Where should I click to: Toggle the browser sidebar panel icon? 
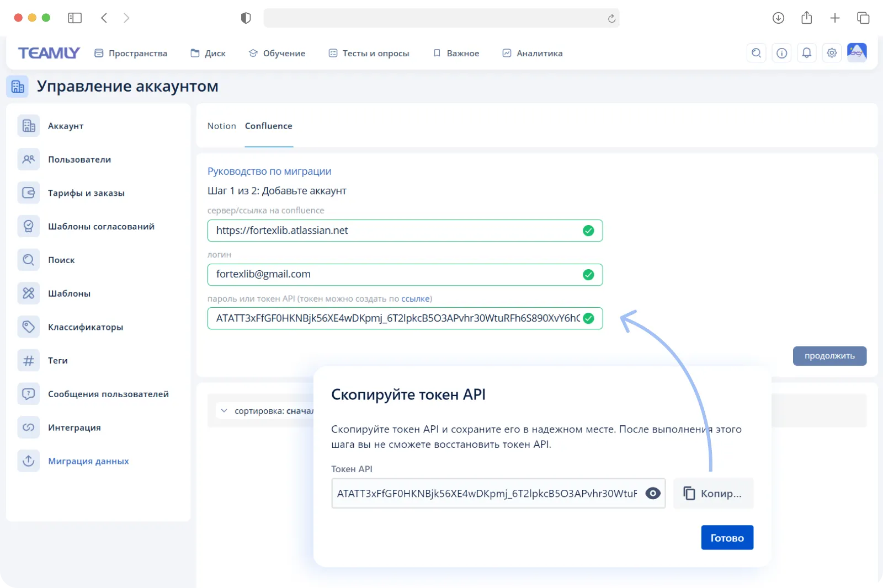[75, 18]
